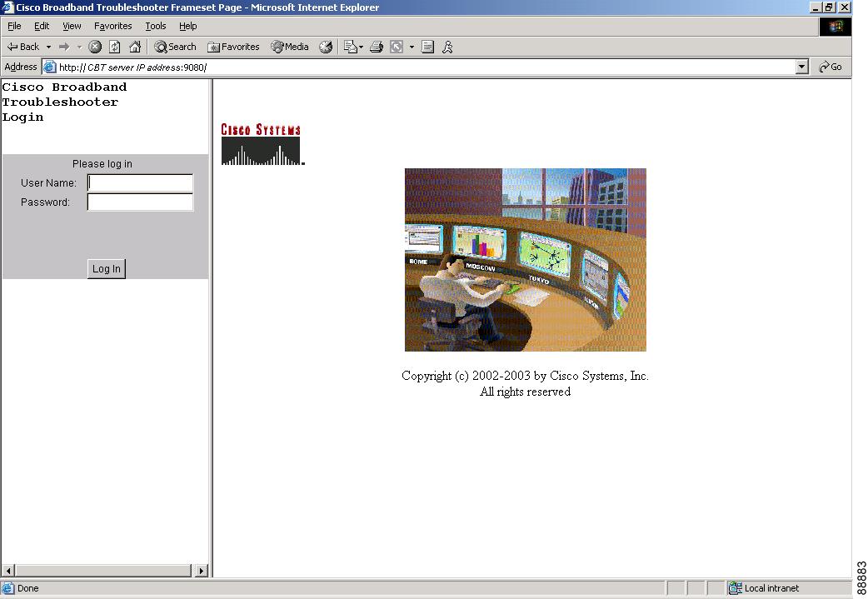Click the "All rights reserved" text

coord(526,392)
